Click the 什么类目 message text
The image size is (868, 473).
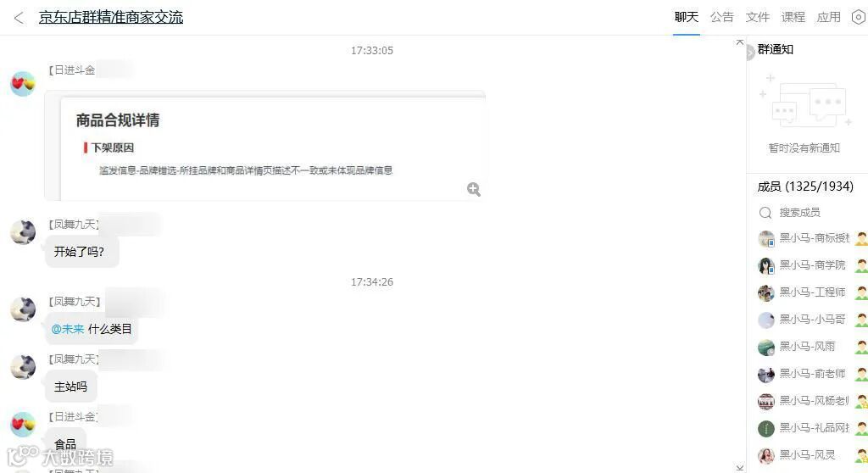point(109,329)
